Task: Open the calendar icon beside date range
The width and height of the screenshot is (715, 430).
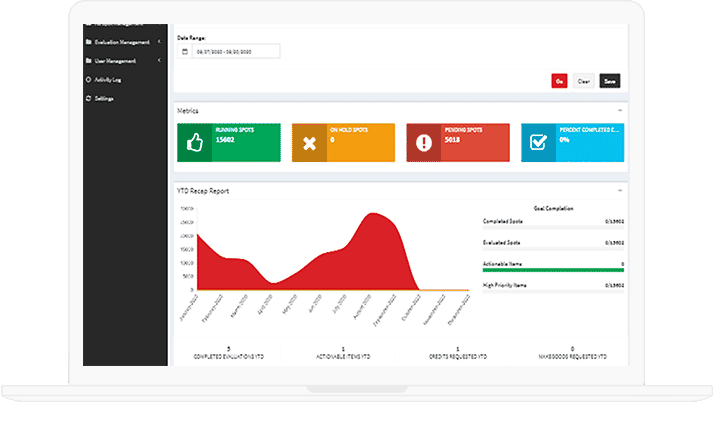Action: [x=185, y=51]
